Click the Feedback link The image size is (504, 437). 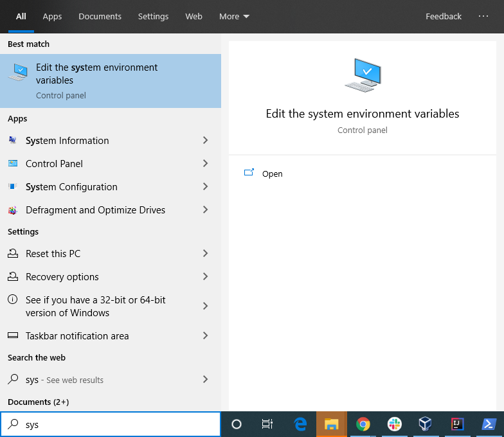coord(444,17)
